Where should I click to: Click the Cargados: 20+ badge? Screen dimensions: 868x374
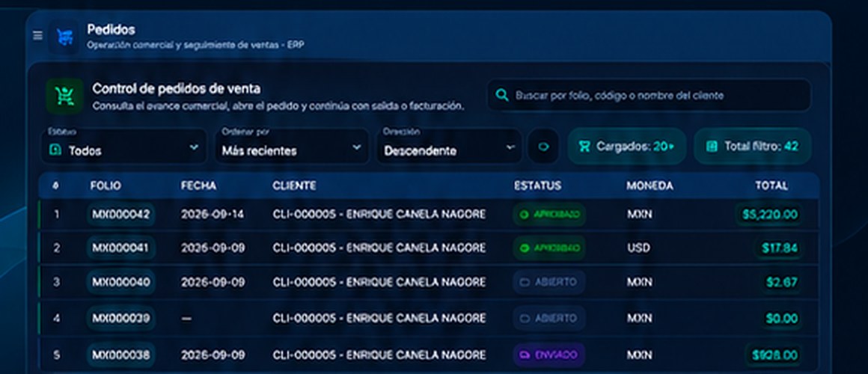[626, 147]
